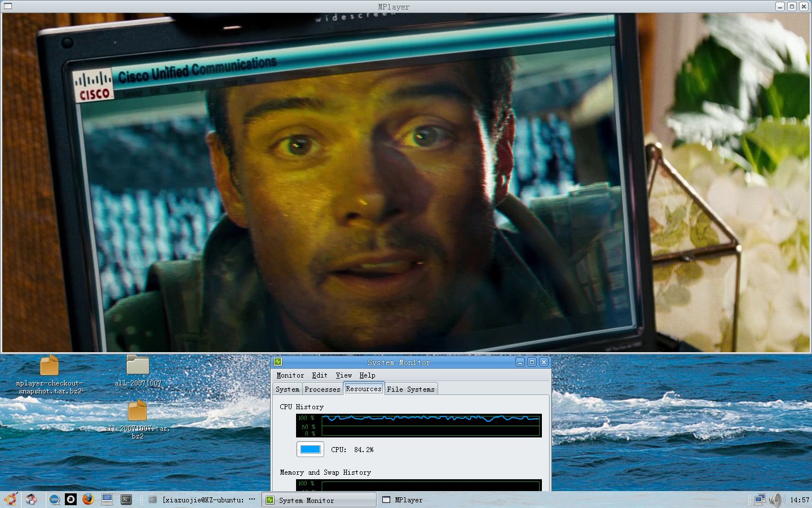Select System Monitor taskbar button
The width and height of the screenshot is (812, 508).
tap(319, 500)
